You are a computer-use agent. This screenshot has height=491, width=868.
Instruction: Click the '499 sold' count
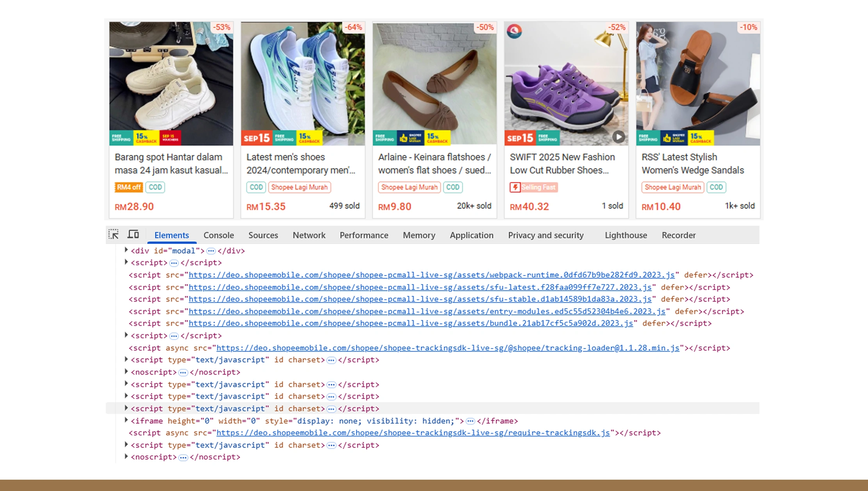click(344, 206)
